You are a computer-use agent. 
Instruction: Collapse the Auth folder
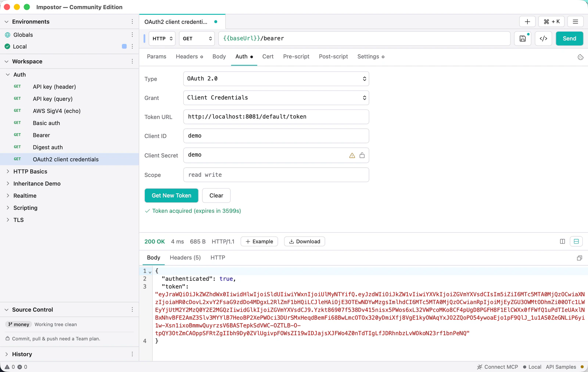(x=8, y=75)
